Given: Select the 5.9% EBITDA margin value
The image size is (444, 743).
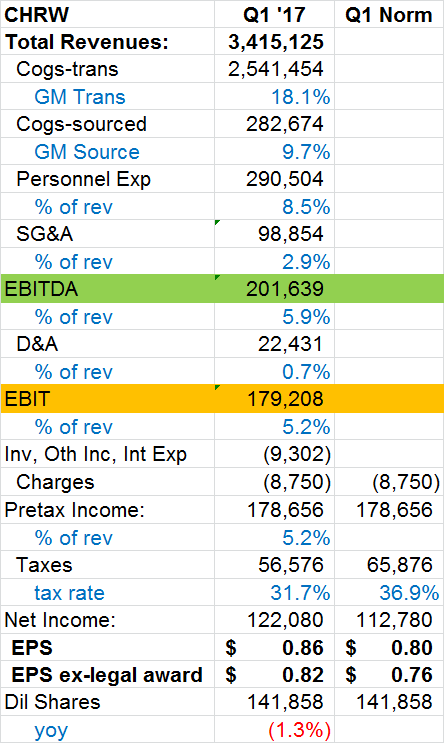Looking at the screenshot, I should click(306, 317).
